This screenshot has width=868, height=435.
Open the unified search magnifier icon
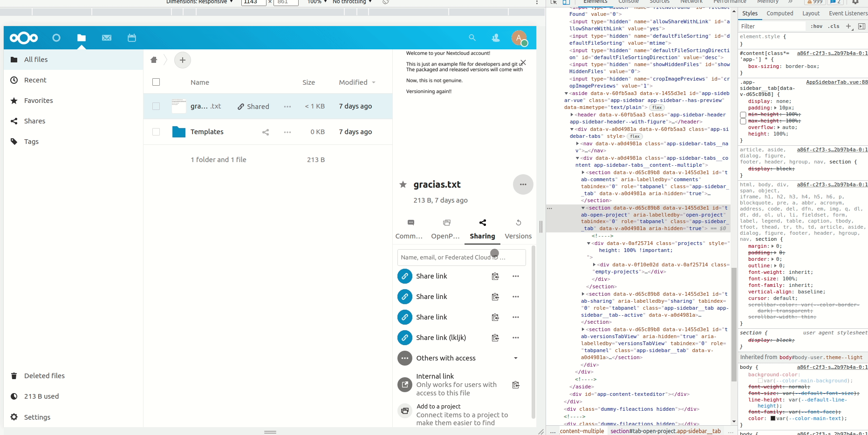[472, 38]
